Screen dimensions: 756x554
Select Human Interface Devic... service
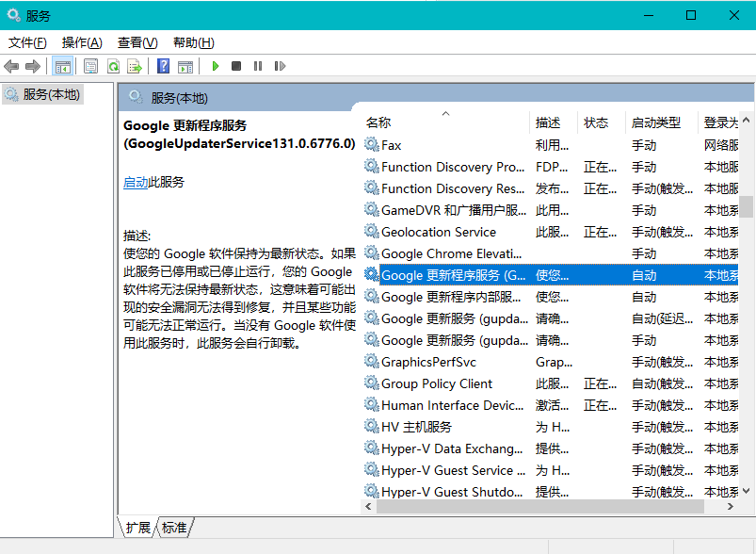click(x=551, y=405)
